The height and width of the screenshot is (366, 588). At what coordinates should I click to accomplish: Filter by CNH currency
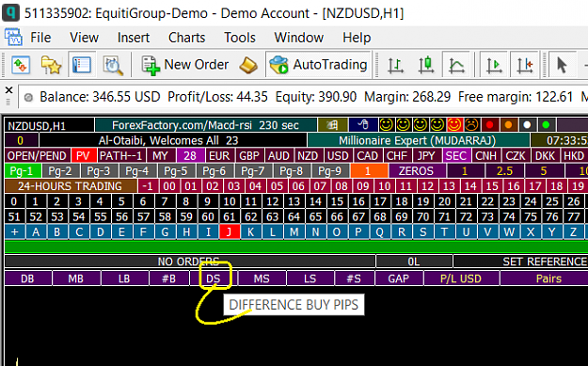click(x=485, y=155)
